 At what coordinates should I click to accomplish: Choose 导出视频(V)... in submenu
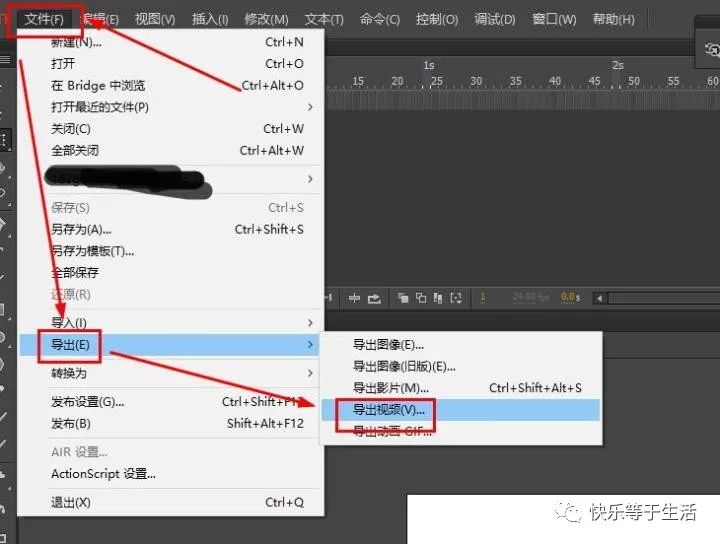461,409
